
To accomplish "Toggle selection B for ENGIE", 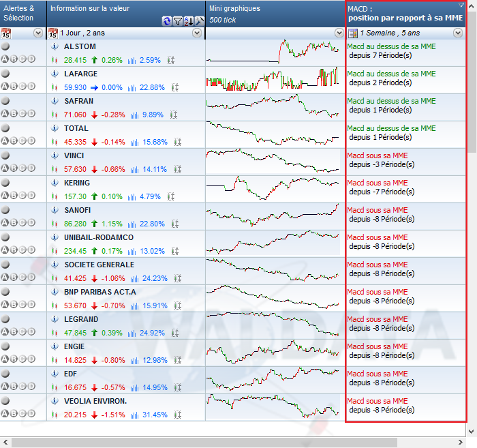I will (14, 359).
